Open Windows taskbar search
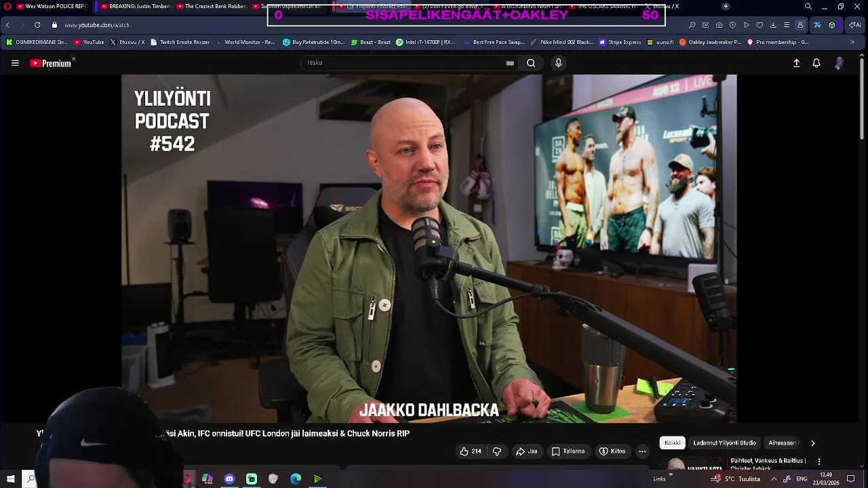 click(x=31, y=479)
